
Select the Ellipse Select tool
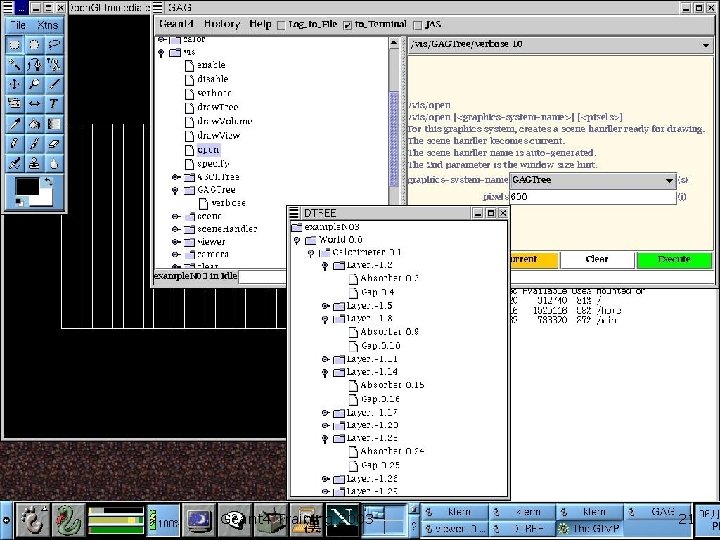[34, 44]
